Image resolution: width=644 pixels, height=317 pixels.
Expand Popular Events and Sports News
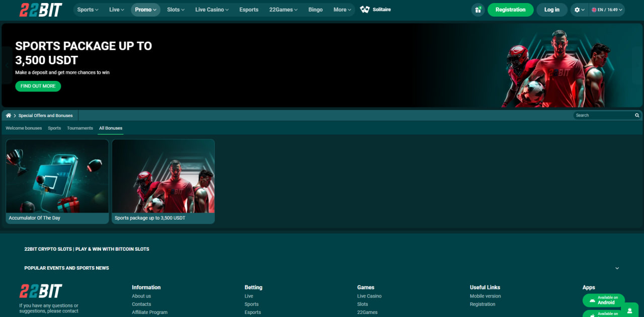click(617, 268)
